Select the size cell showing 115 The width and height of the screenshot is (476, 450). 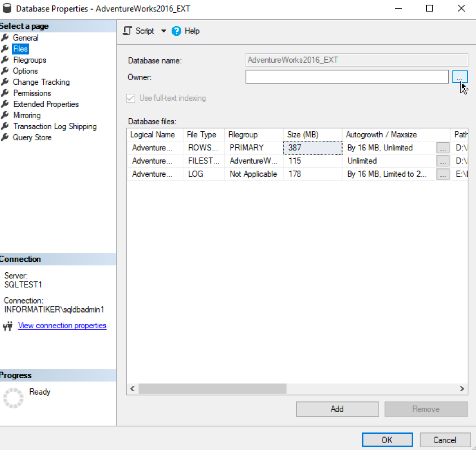(313, 161)
